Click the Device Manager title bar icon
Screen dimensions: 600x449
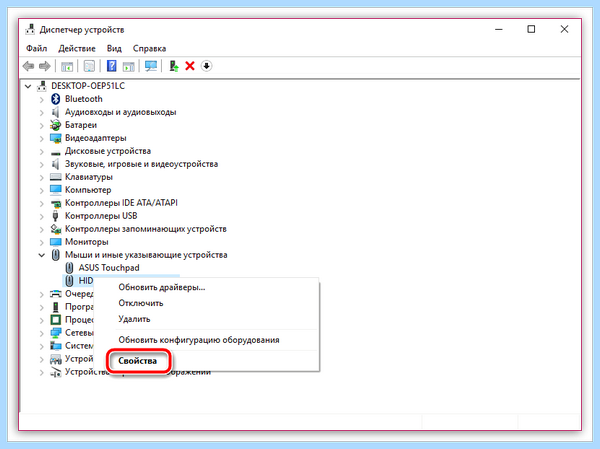coord(30,29)
